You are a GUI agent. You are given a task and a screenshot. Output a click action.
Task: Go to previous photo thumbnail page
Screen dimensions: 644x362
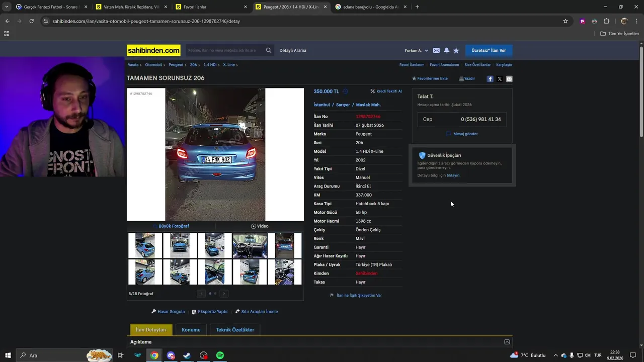click(201, 294)
